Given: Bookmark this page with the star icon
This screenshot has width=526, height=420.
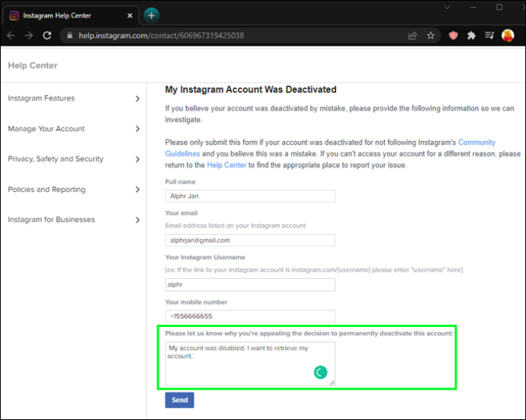Looking at the screenshot, I should tap(431, 36).
